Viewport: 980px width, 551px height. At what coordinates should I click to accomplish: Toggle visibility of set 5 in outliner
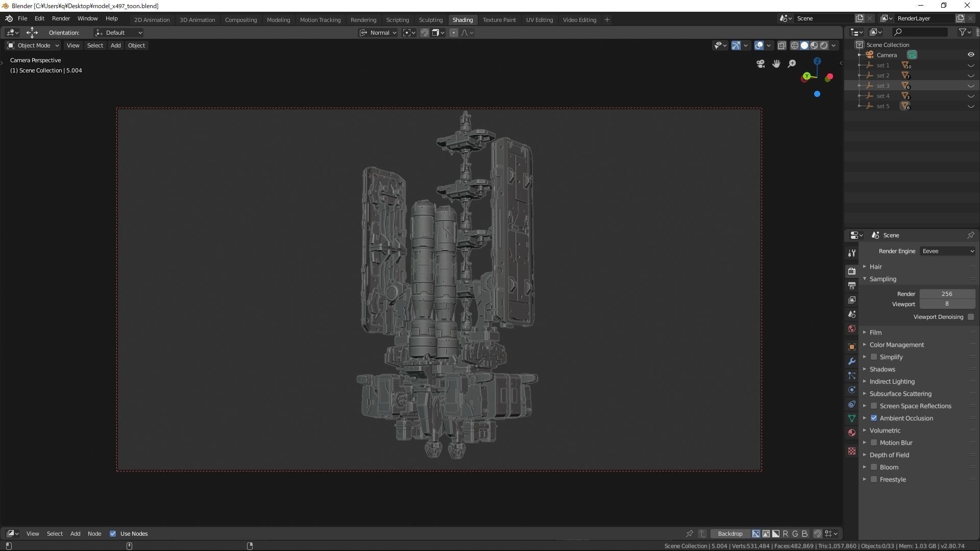click(971, 106)
